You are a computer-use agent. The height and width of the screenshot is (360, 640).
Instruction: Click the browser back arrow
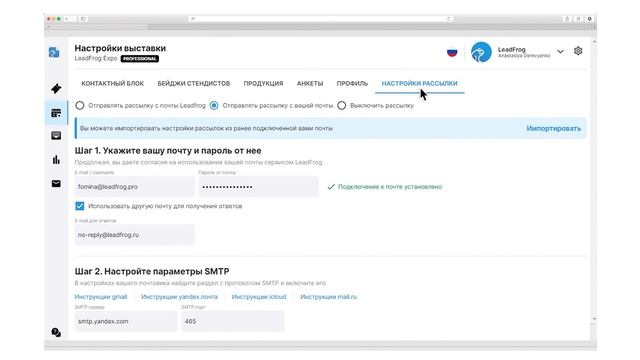(67, 19)
